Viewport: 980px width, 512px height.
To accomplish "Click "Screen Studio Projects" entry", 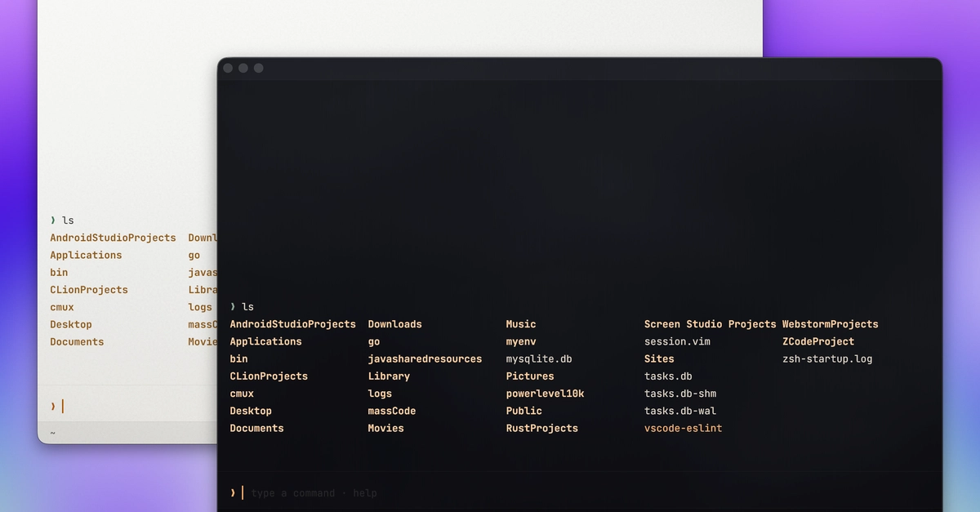I will [x=710, y=324].
